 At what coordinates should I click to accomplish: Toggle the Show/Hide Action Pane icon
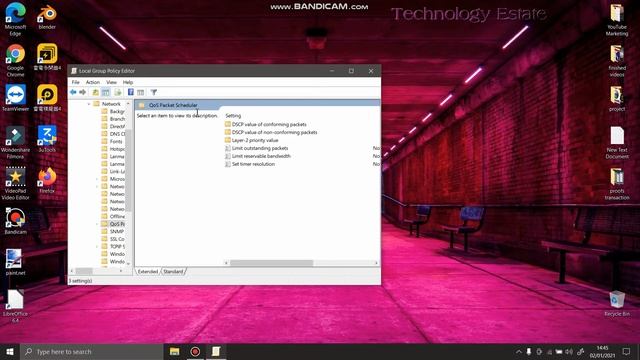(x=141, y=92)
